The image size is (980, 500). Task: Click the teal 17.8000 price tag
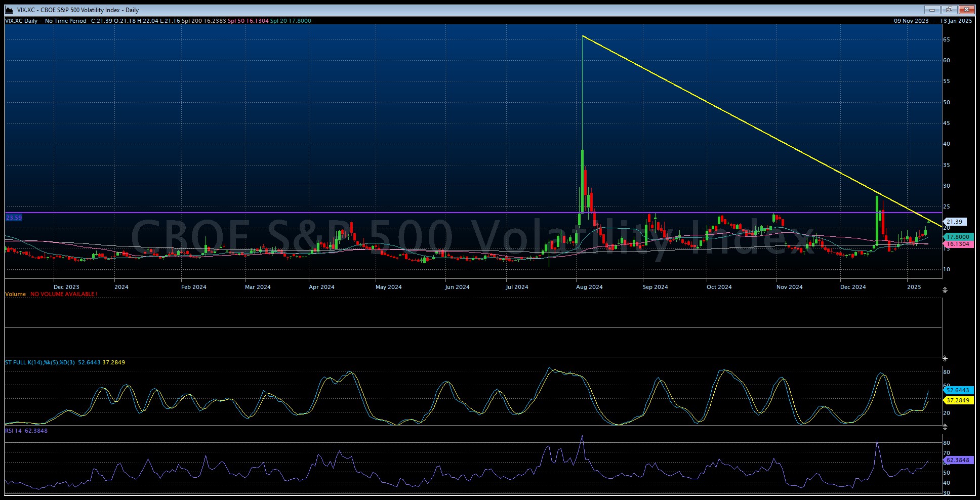pyautogui.click(x=958, y=237)
